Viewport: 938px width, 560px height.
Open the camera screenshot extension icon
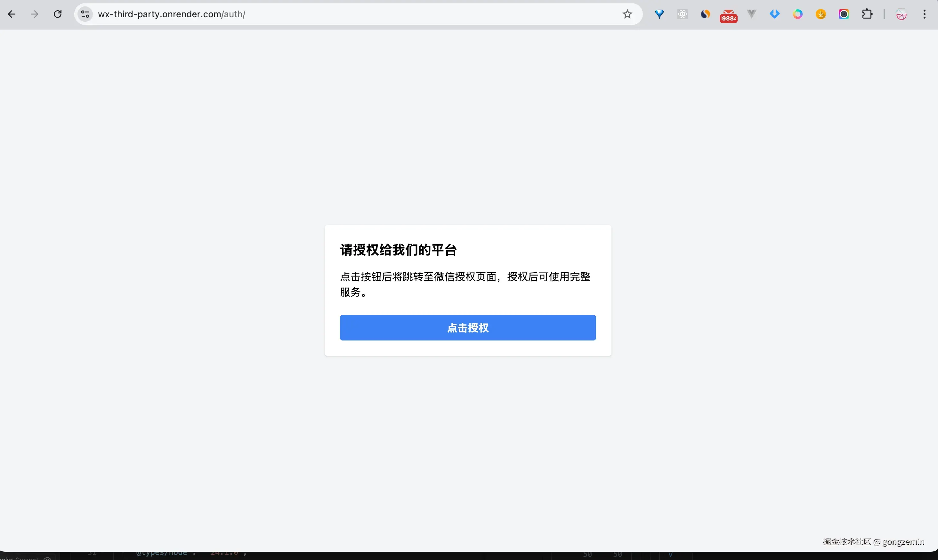click(x=844, y=14)
